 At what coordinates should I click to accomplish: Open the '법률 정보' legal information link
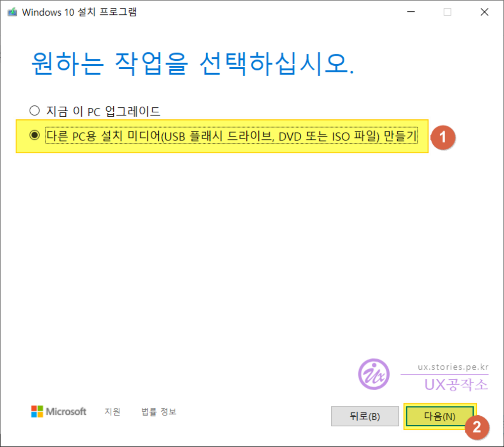(157, 411)
